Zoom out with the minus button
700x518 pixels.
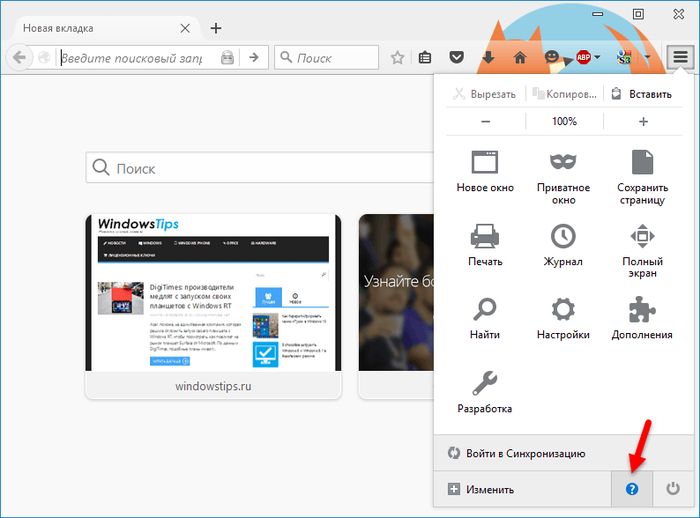tap(486, 121)
